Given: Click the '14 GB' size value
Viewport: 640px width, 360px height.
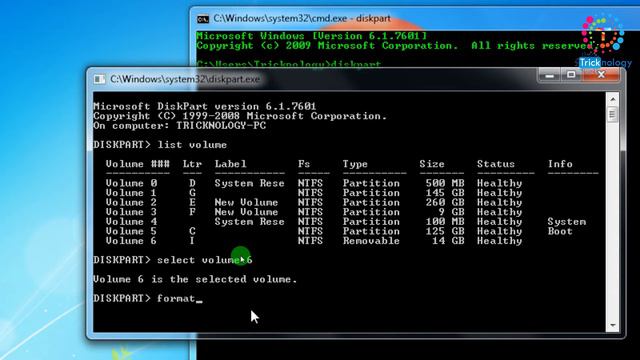Looking at the screenshot, I should click(x=448, y=241).
